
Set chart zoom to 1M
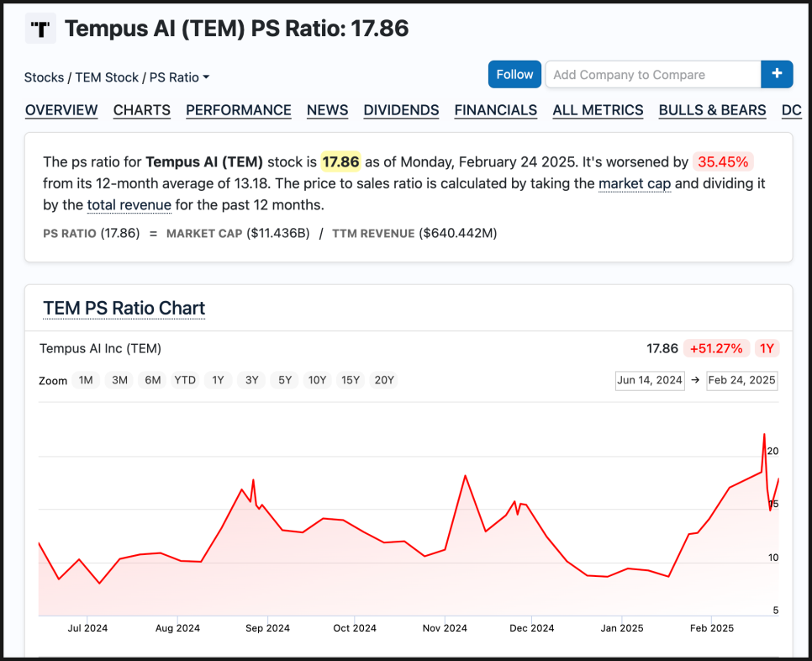click(x=86, y=380)
